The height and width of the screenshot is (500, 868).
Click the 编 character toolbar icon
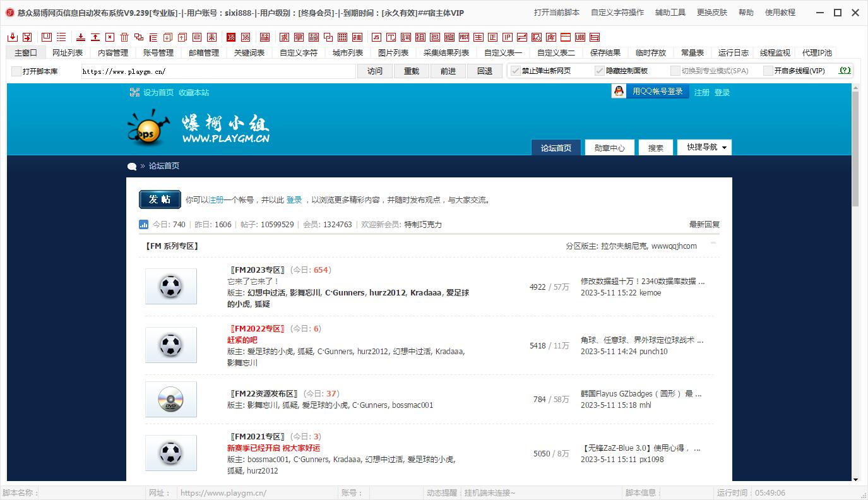click(x=449, y=37)
